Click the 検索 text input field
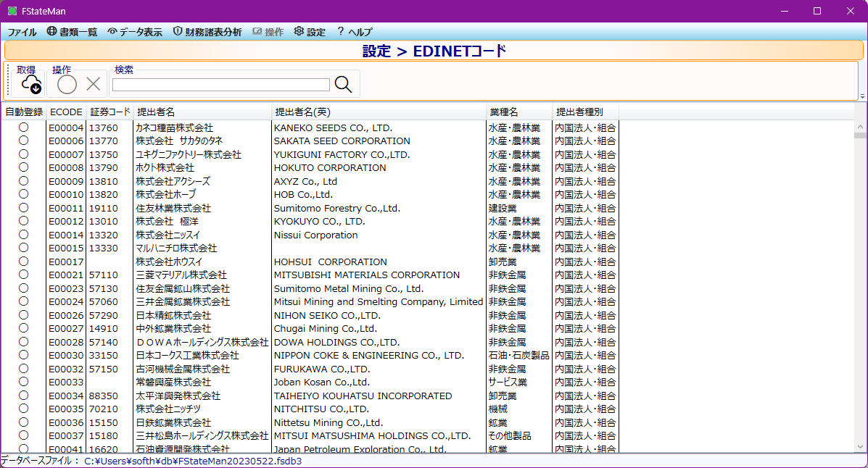Viewport: 868px width, 468px height. tap(221, 85)
